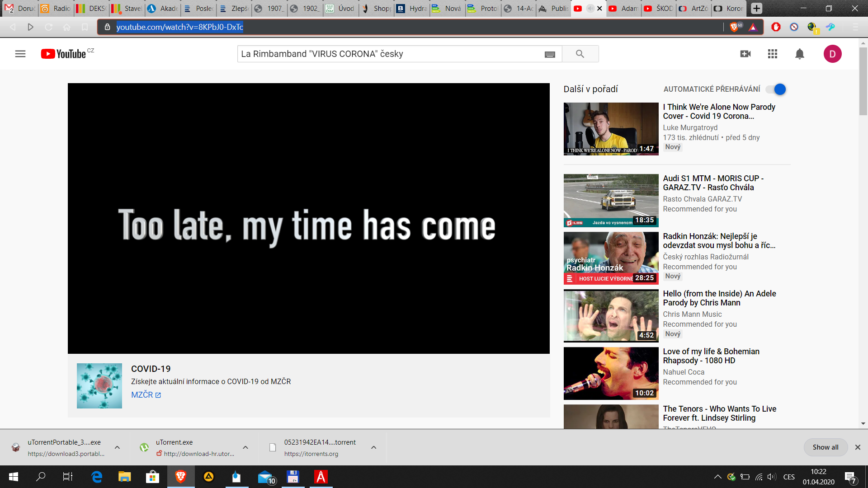This screenshot has height=488, width=868.
Task: Expand options for the .torrent file download
Action: (374, 447)
